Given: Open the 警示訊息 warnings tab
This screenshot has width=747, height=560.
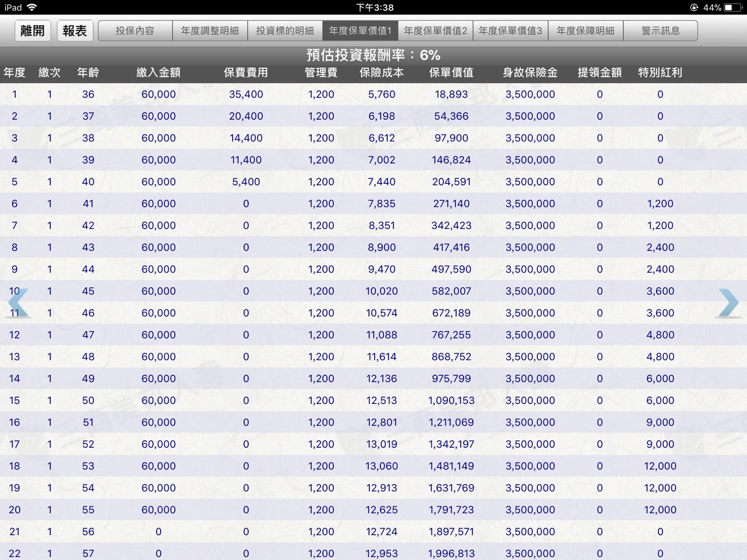Looking at the screenshot, I should pos(660,31).
